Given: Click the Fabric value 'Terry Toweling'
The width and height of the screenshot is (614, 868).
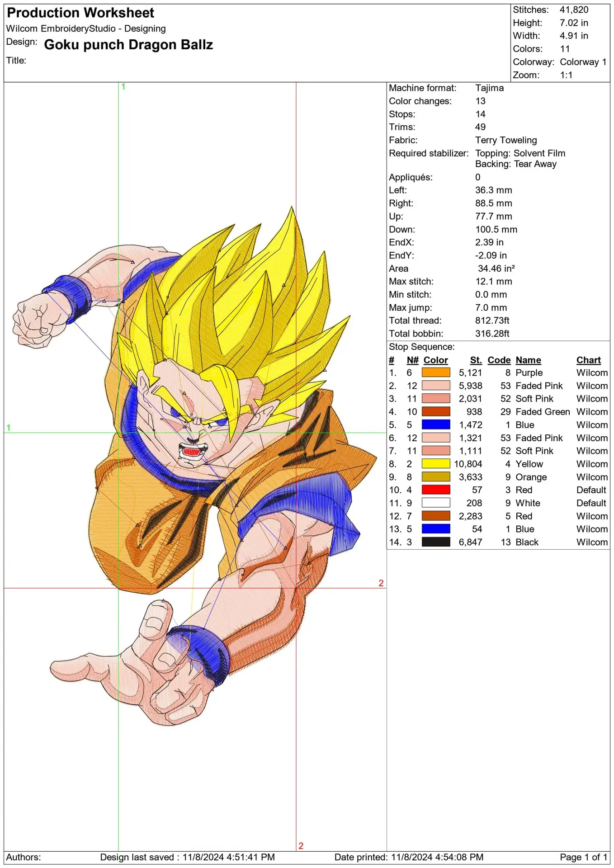Looking at the screenshot, I should pos(506,140).
